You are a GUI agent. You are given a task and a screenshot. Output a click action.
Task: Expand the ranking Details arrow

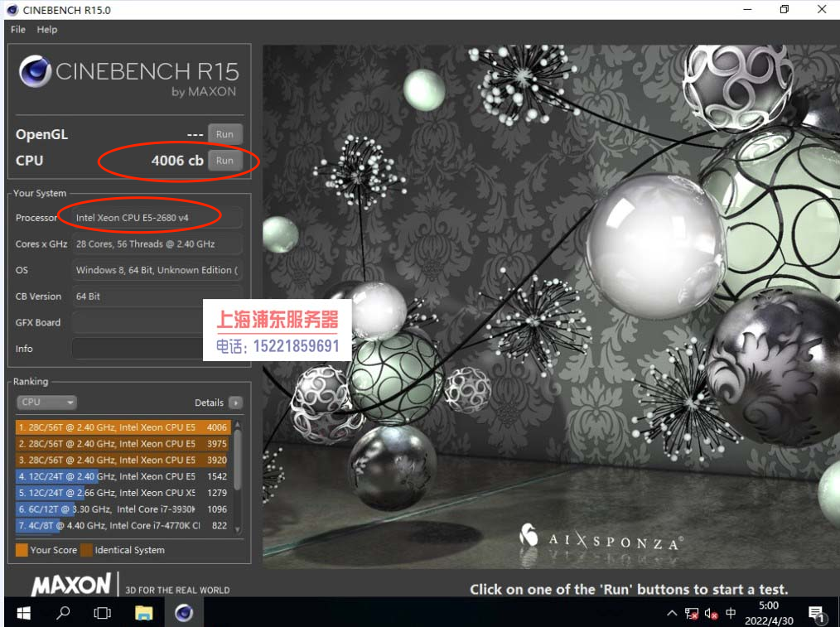pos(236,403)
